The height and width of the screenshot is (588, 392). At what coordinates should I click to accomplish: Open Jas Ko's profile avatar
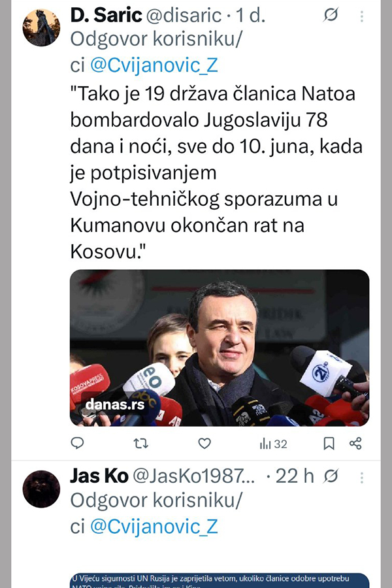(41, 489)
